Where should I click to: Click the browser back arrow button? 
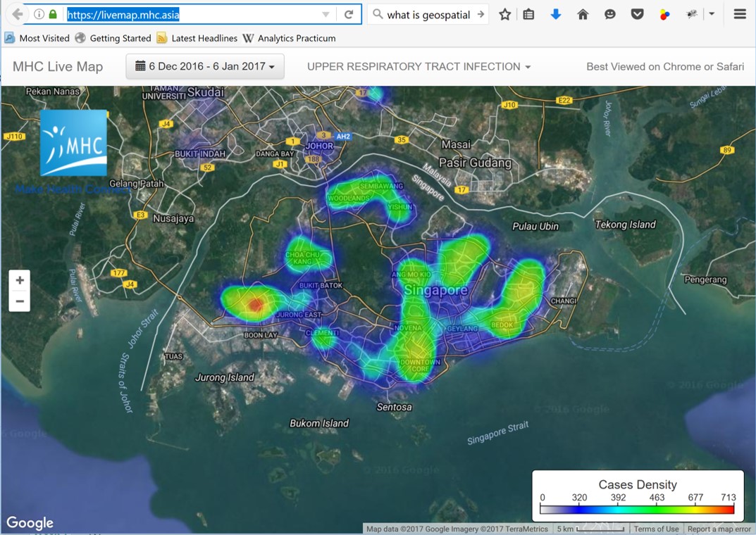[x=18, y=14]
